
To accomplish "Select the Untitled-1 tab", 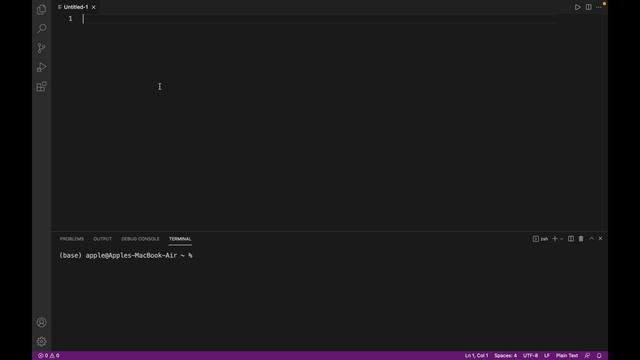I will [x=76, y=7].
